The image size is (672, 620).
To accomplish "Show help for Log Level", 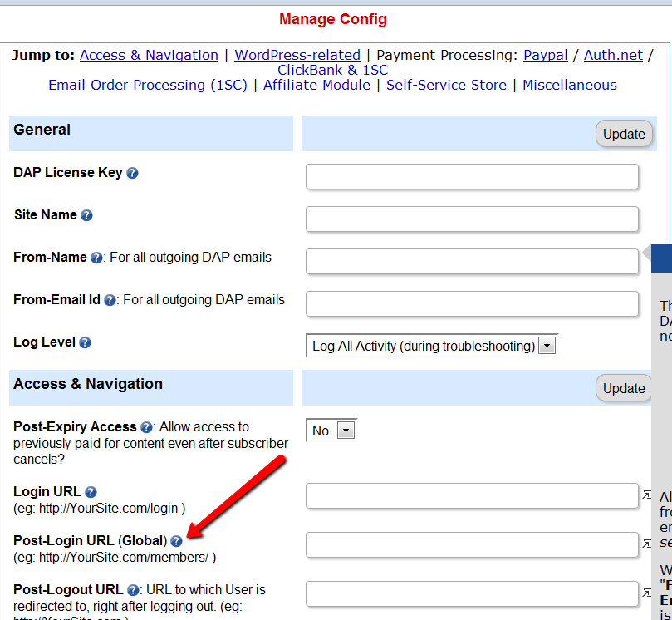I will coord(85,342).
